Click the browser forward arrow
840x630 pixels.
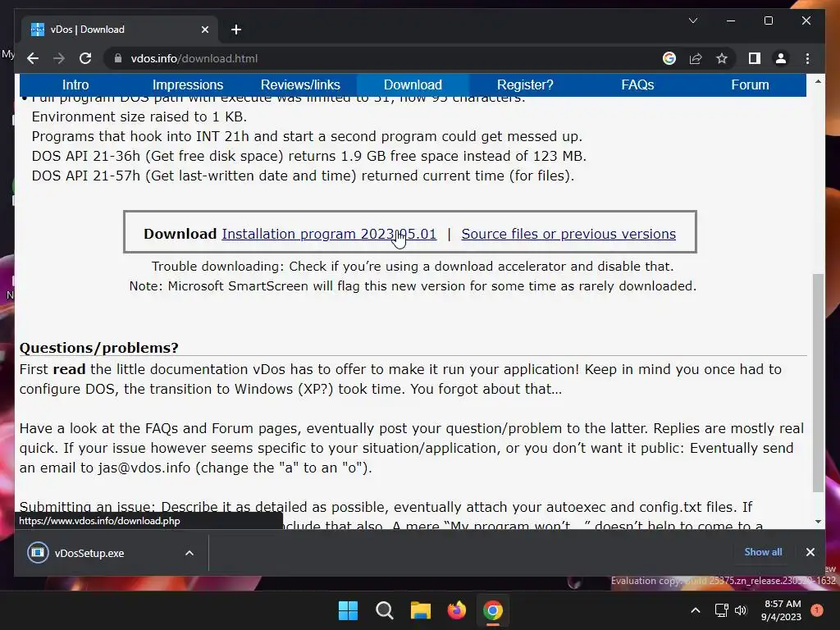pyautogui.click(x=59, y=58)
